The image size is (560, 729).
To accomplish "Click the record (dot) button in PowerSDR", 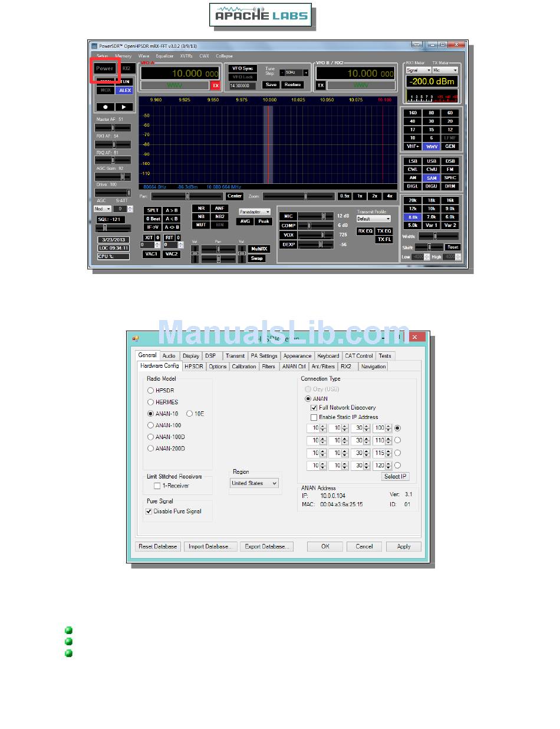I will pyautogui.click(x=106, y=107).
